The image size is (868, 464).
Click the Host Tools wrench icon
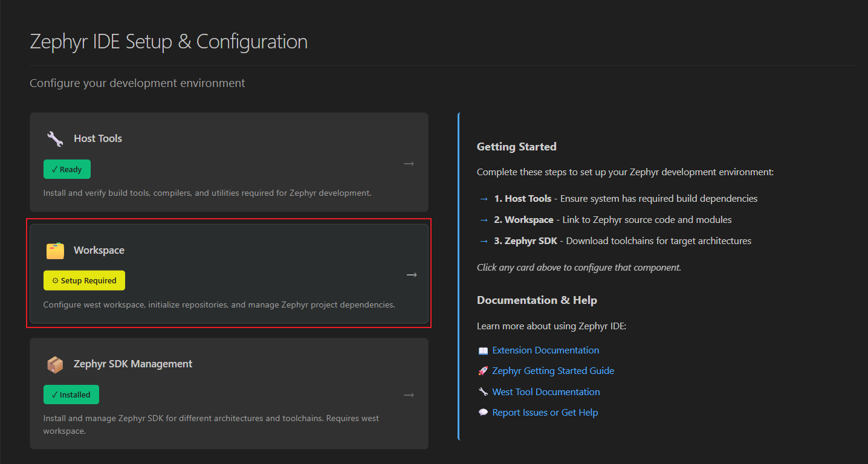55,139
